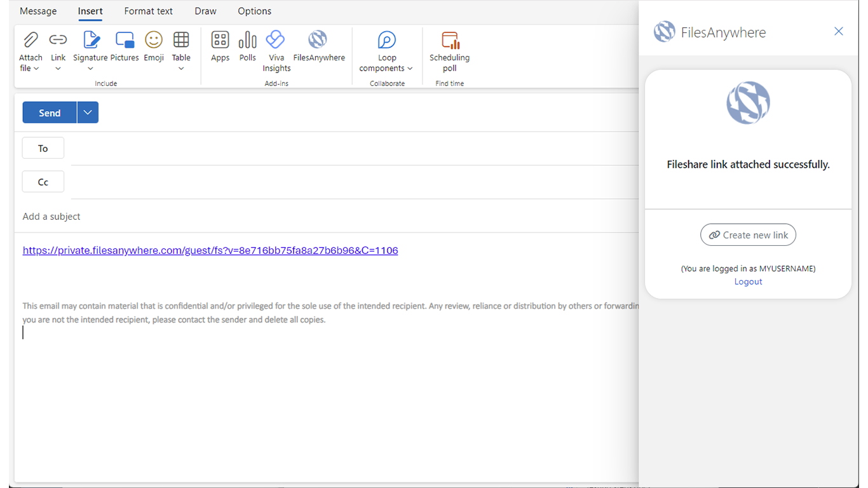The width and height of the screenshot is (868, 488).
Task: Close the FilesAnywhere side panel
Action: (x=839, y=31)
